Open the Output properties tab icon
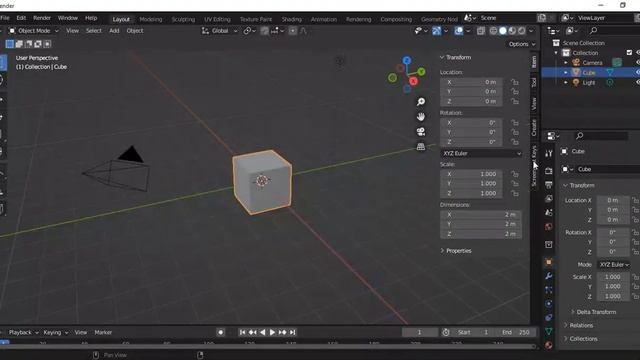Image resolution: width=640 pixels, height=360 pixels. [x=549, y=185]
